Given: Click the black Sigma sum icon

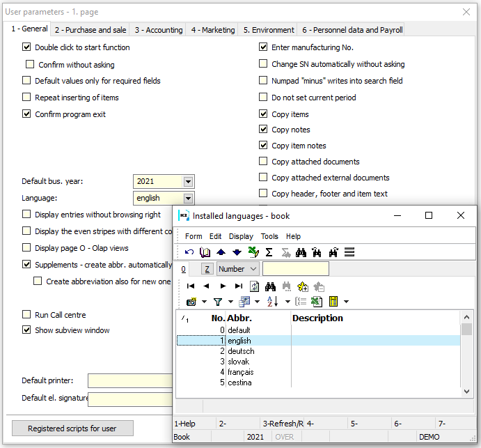Looking at the screenshot, I should (269, 252).
